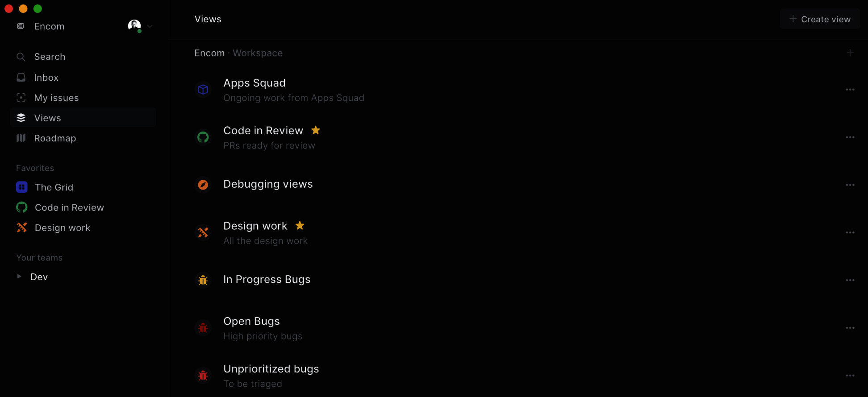This screenshot has width=868, height=397.
Task: Open Roadmap from the sidebar
Action: click(55, 138)
